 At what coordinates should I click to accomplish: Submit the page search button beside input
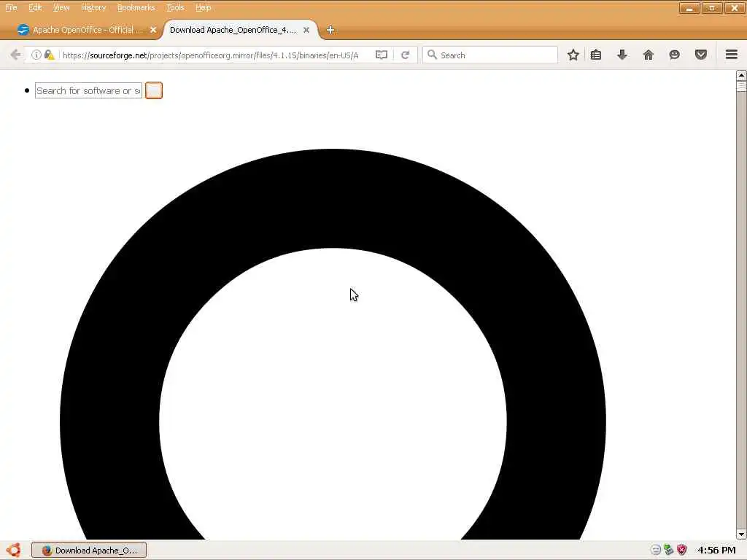pyautogui.click(x=154, y=90)
